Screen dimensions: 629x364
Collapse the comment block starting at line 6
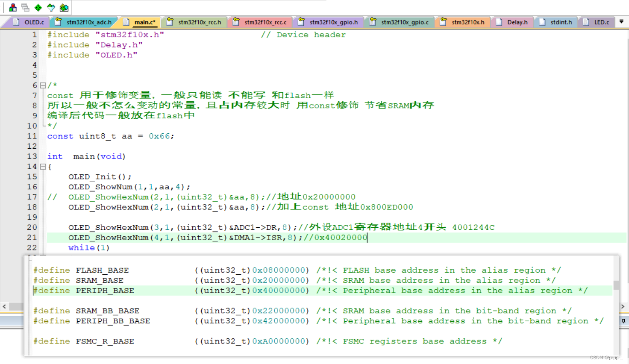pyautogui.click(x=42, y=85)
